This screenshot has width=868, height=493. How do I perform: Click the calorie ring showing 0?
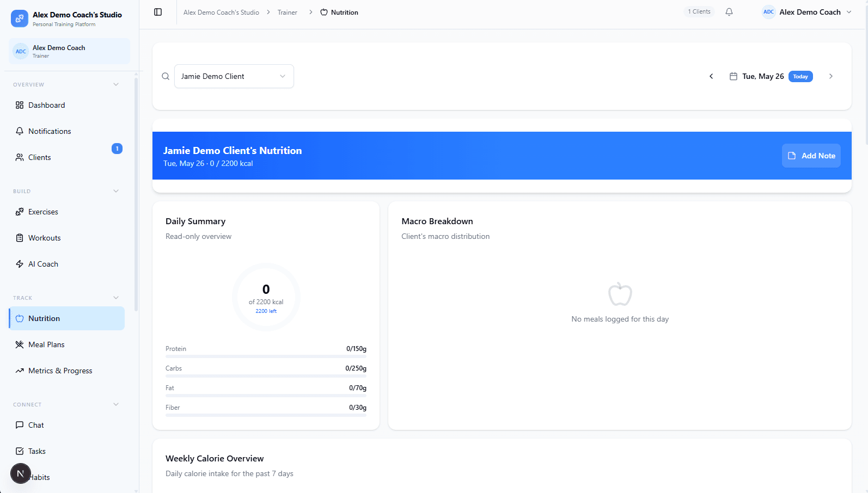[x=266, y=297]
